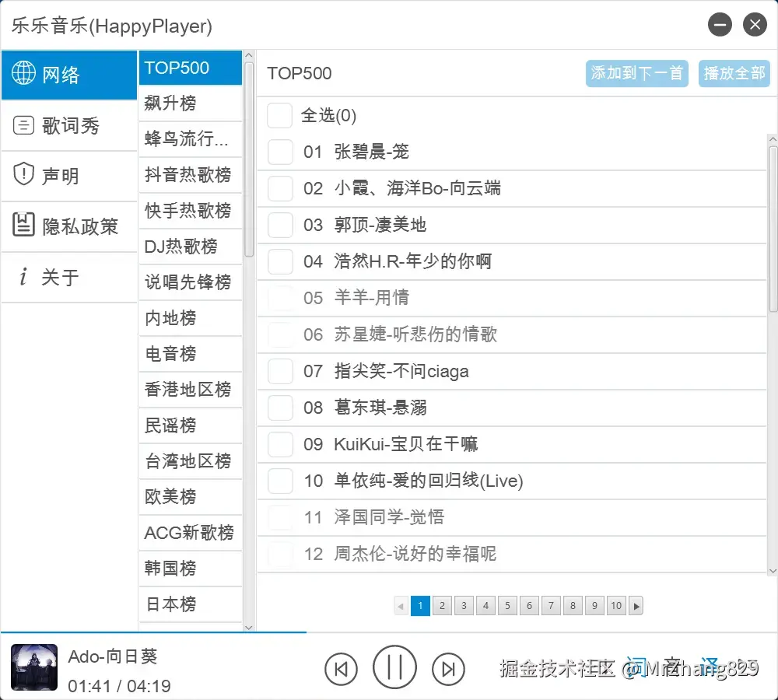Image resolution: width=778 pixels, height=700 pixels.
Task: Click the song list scroll-up arrow
Action: 773,139
